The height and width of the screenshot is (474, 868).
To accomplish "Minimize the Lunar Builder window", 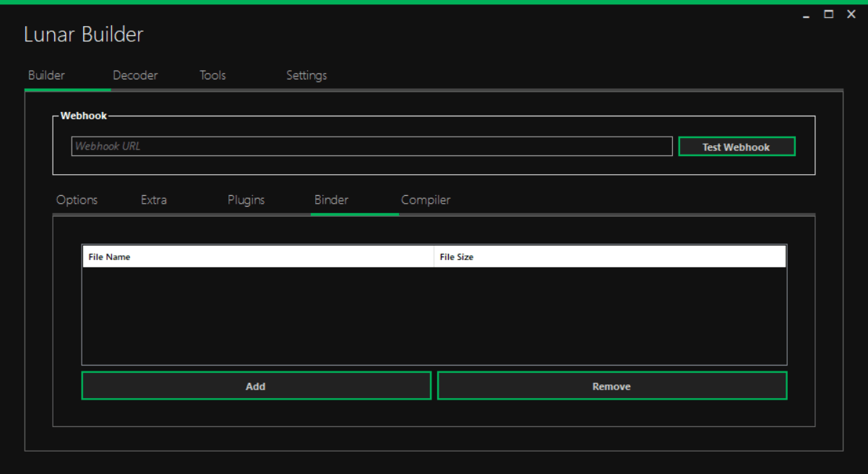I will click(x=807, y=15).
